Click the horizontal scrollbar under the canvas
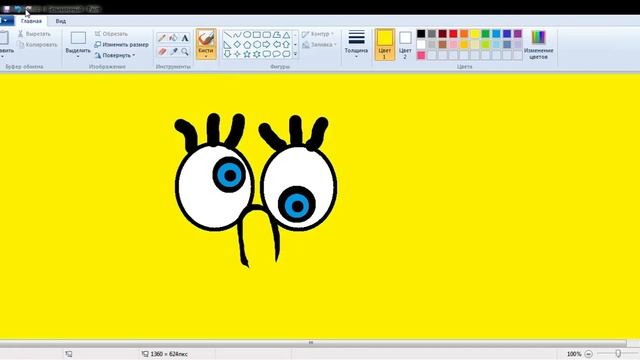Image resolution: width=640 pixels, height=360 pixels. [x=313, y=342]
